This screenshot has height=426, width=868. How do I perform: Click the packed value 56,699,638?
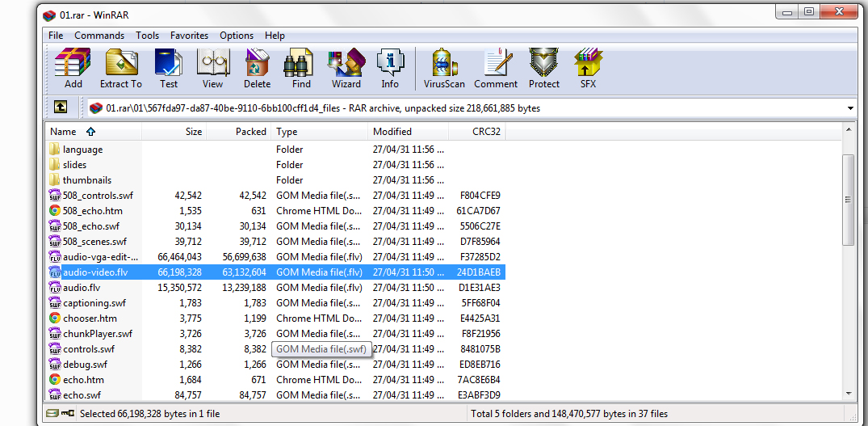click(x=244, y=257)
